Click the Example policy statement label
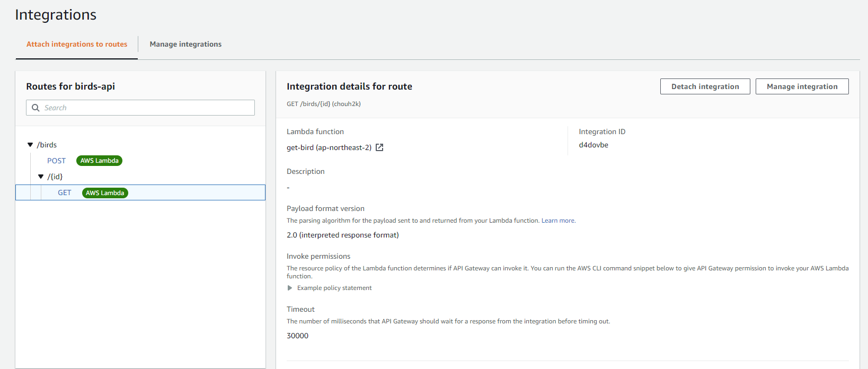 pyautogui.click(x=334, y=288)
